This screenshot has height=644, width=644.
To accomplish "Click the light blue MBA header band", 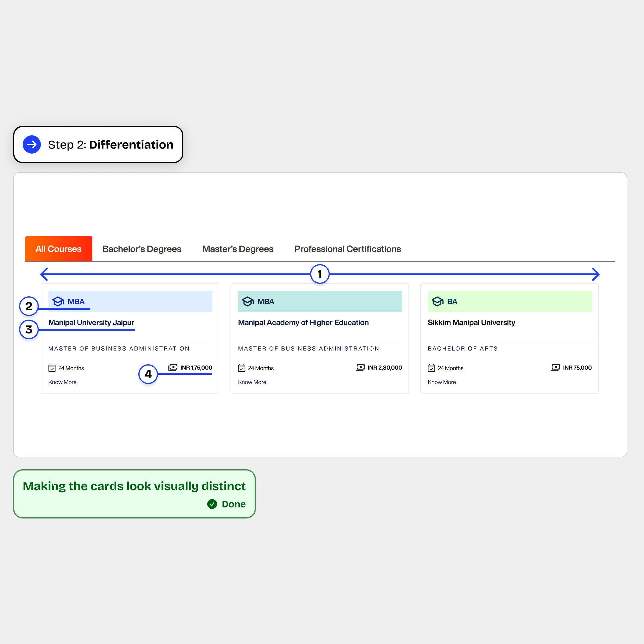I will (130, 301).
